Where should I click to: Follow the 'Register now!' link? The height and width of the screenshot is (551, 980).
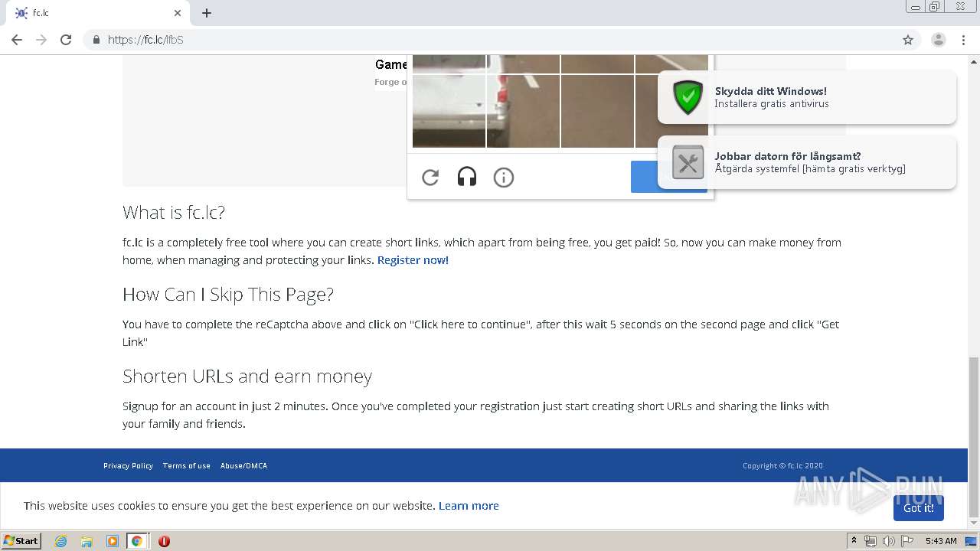[x=413, y=260]
